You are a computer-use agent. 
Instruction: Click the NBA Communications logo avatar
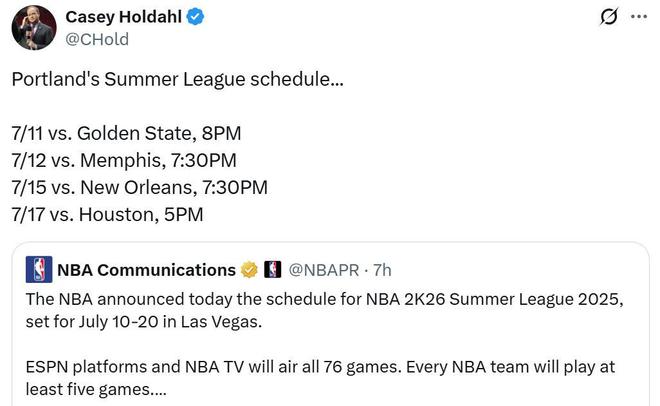tap(39, 269)
